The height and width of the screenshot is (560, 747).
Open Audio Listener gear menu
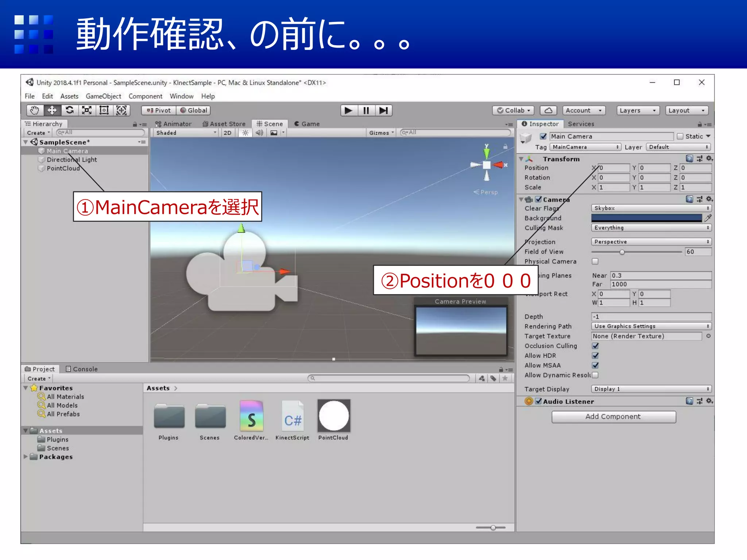709,401
